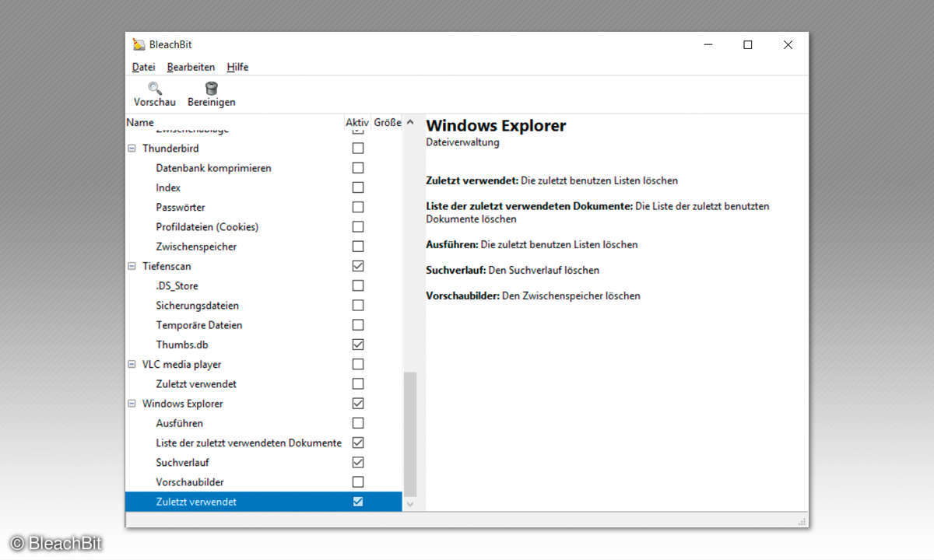Uncheck the Suchverlauf checkbox
This screenshot has width=934, height=560.
tap(358, 462)
